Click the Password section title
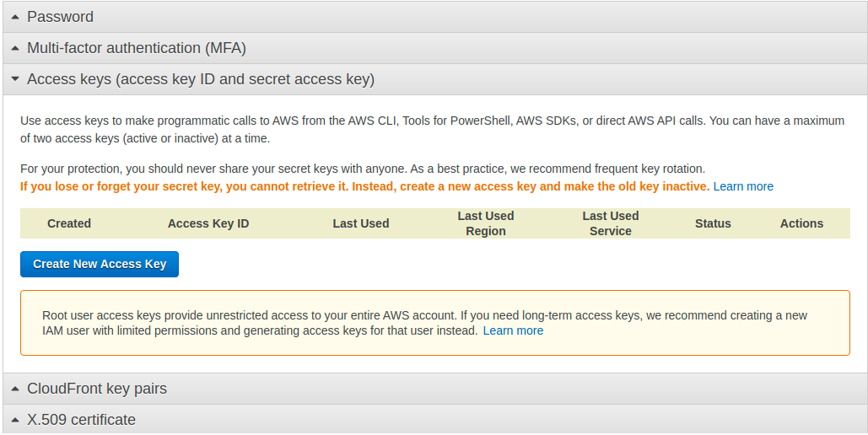868x435 pixels. (x=60, y=17)
